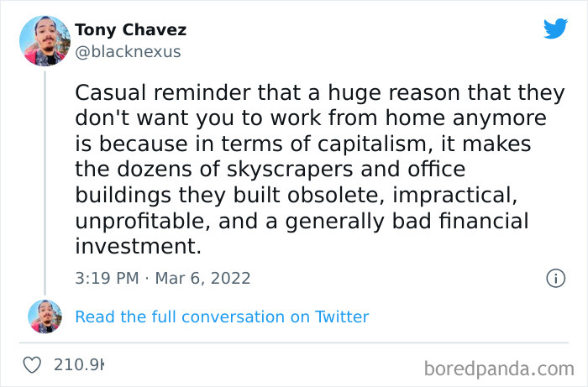This screenshot has width=588, height=387.
Task: Click the vertical thread line under the avatar
Action: [x=45, y=183]
